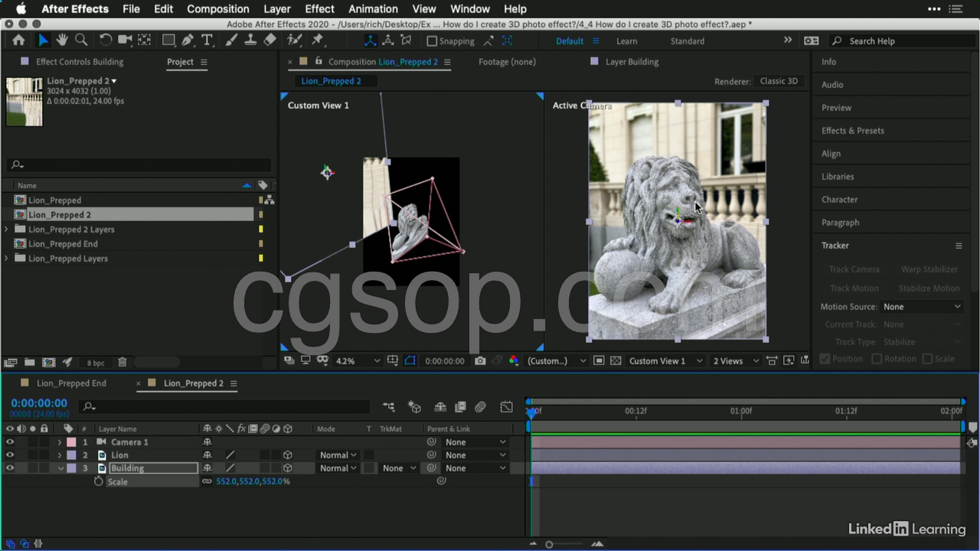Select the Rectangle shape tool
This screenshot has width=980, height=551.
[x=168, y=41]
